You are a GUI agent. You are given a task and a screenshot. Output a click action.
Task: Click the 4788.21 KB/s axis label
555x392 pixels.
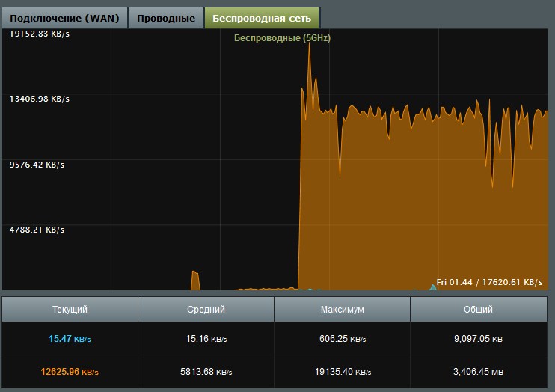tap(37, 230)
